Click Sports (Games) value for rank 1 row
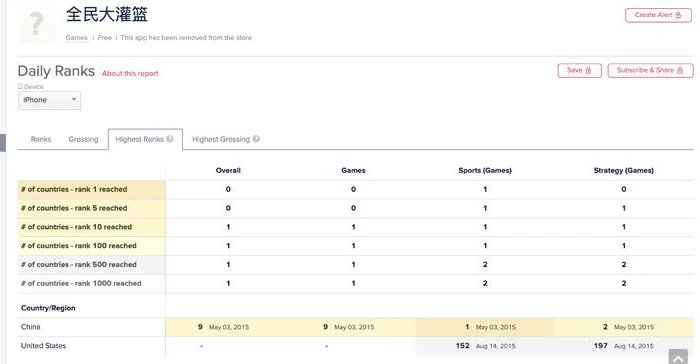700x364 pixels. click(x=485, y=189)
